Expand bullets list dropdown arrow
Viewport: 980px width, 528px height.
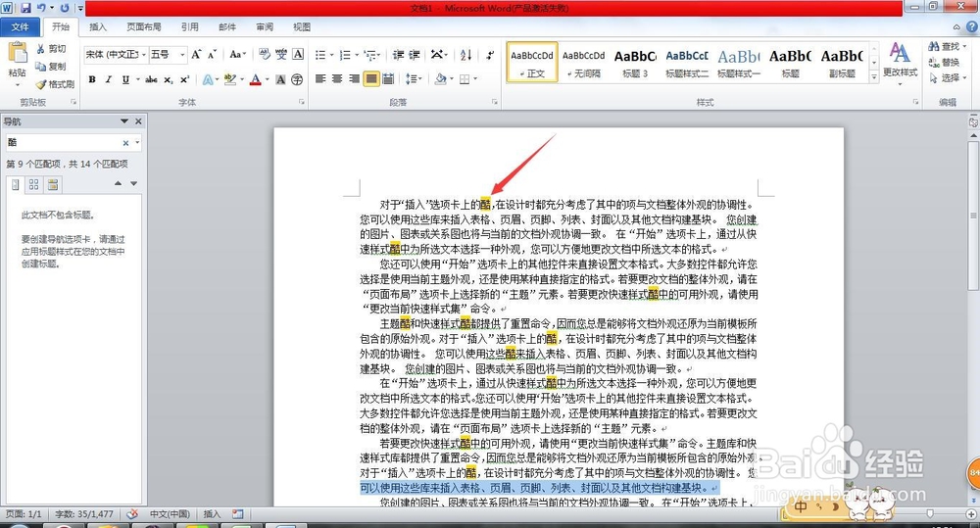pos(331,55)
